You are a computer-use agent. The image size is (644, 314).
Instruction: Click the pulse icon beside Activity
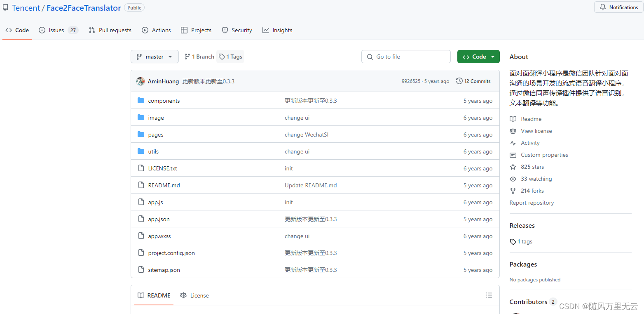pyautogui.click(x=513, y=143)
